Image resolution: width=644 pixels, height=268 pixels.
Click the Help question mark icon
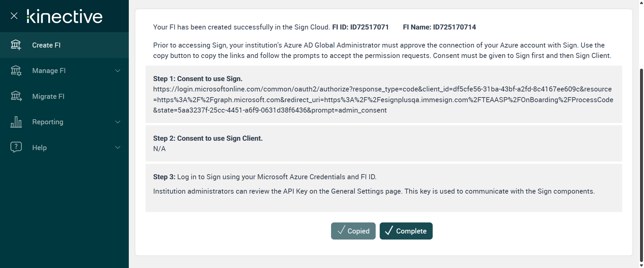(x=16, y=147)
